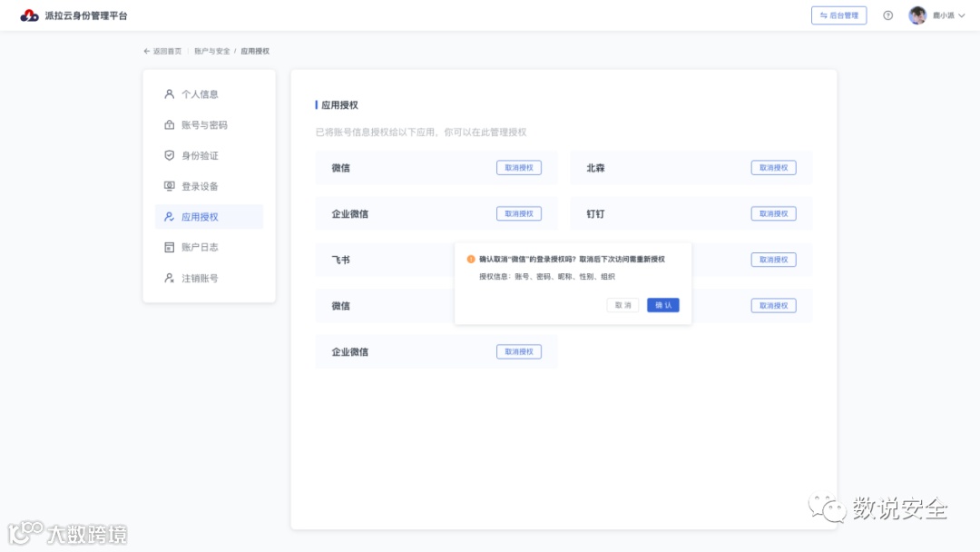This screenshot has width=980, height=552.
Task: Click the orange warning icon in dialog
Action: (471, 259)
